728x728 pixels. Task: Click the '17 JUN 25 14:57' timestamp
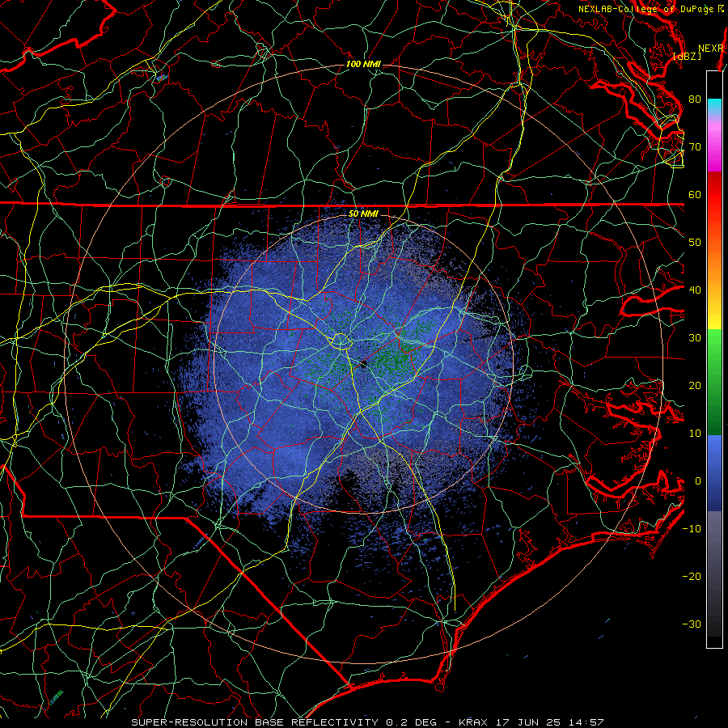[550, 722]
